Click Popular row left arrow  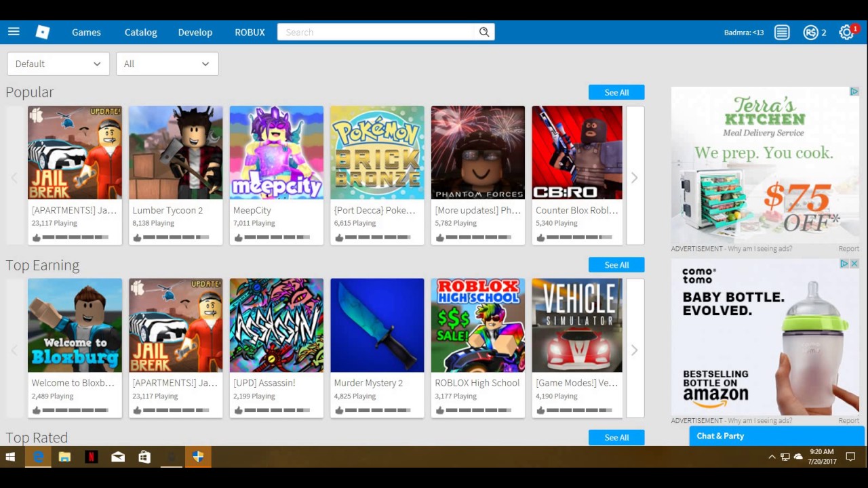point(14,178)
